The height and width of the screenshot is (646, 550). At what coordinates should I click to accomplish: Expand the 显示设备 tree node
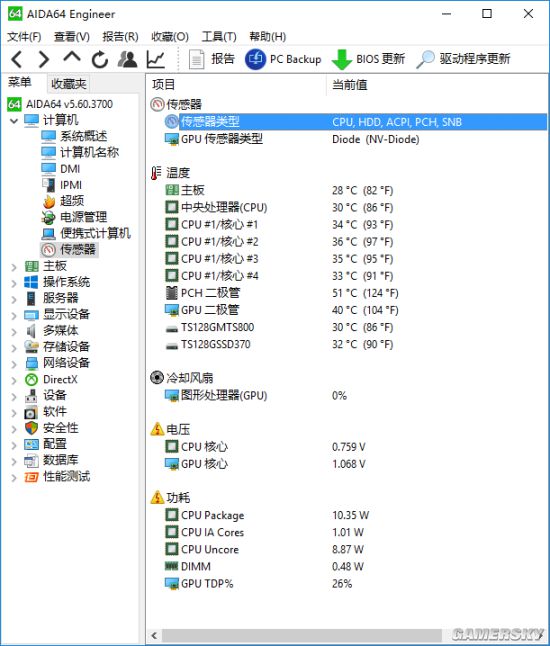tap(14, 316)
